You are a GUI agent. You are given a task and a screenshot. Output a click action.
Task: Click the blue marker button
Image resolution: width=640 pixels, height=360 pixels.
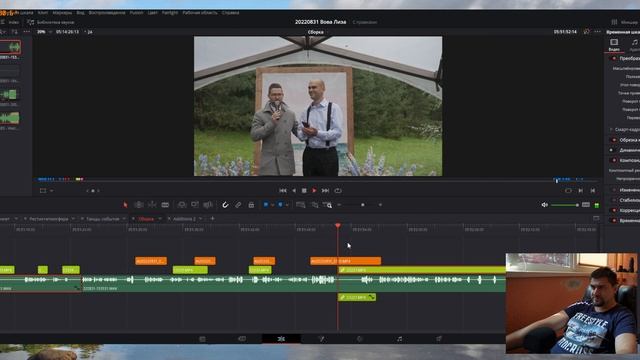click(x=280, y=204)
